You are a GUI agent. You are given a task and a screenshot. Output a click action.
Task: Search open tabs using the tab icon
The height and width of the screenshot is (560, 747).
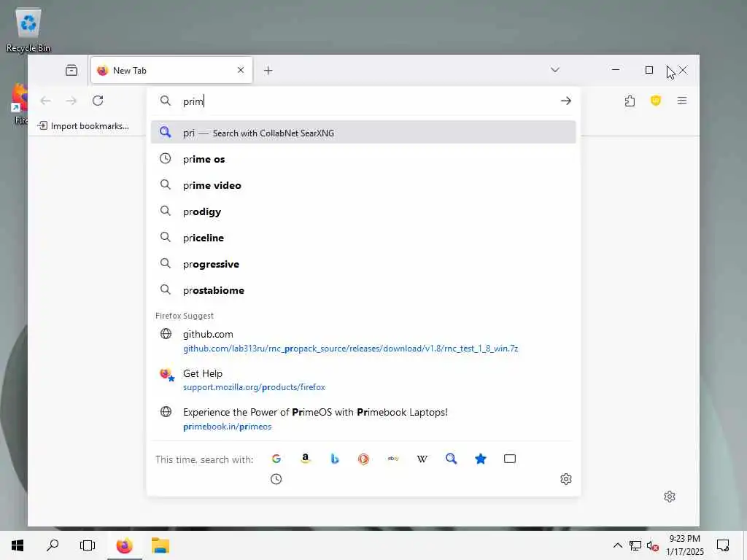coord(510,459)
